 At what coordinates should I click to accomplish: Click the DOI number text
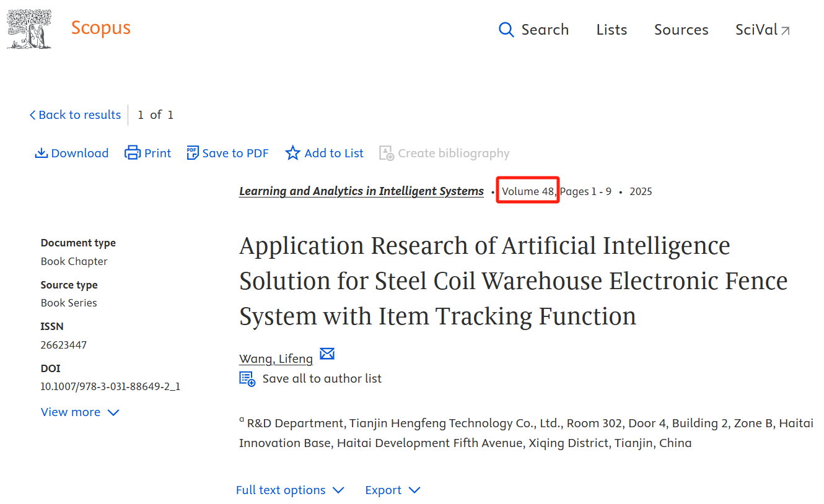tap(110, 387)
